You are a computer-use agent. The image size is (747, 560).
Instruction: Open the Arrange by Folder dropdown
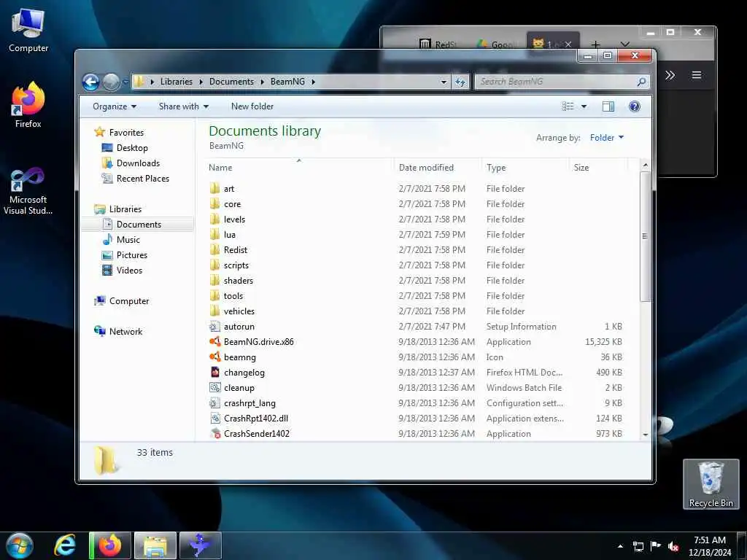606,138
